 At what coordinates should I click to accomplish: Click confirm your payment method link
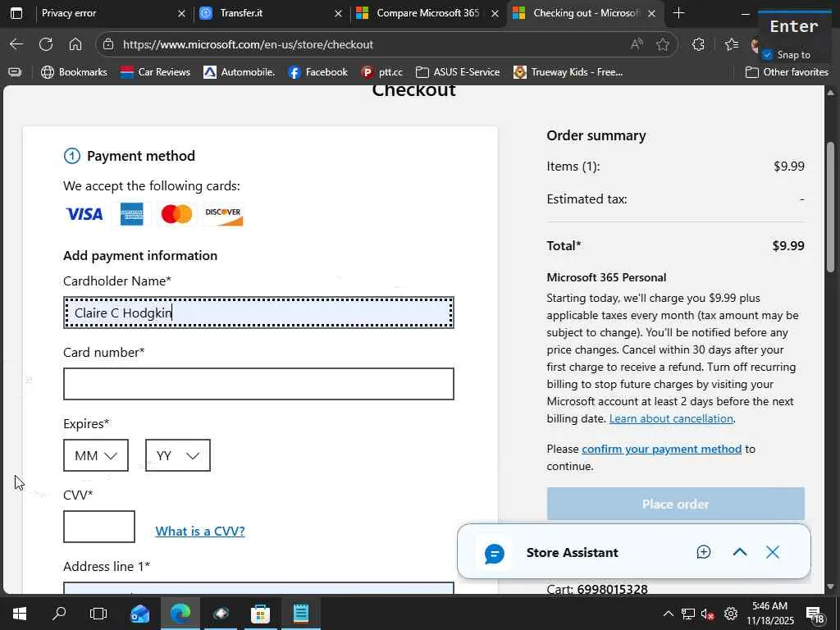coord(662,449)
